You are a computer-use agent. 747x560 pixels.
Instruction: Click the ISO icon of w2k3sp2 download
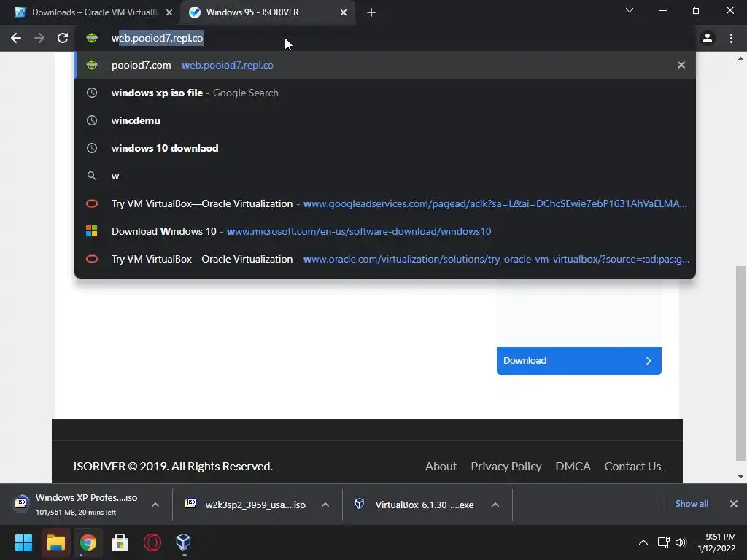[x=190, y=503]
